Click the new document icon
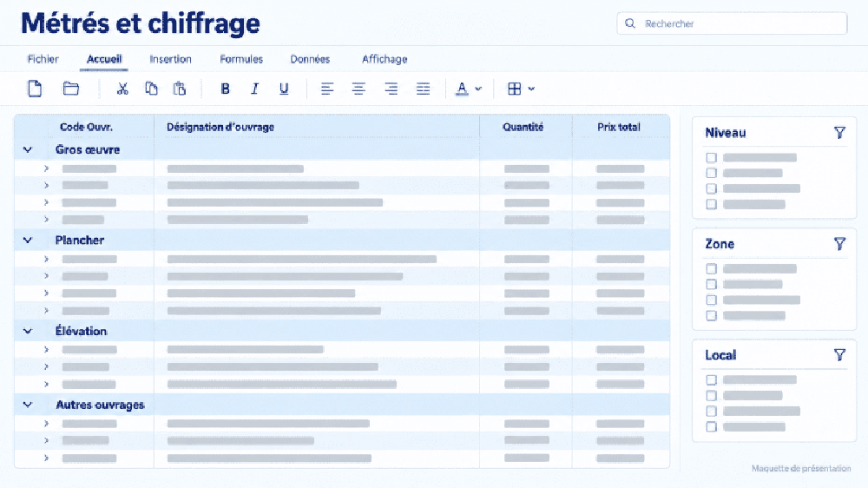This screenshot has width=868, height=488. coord(35,89)
